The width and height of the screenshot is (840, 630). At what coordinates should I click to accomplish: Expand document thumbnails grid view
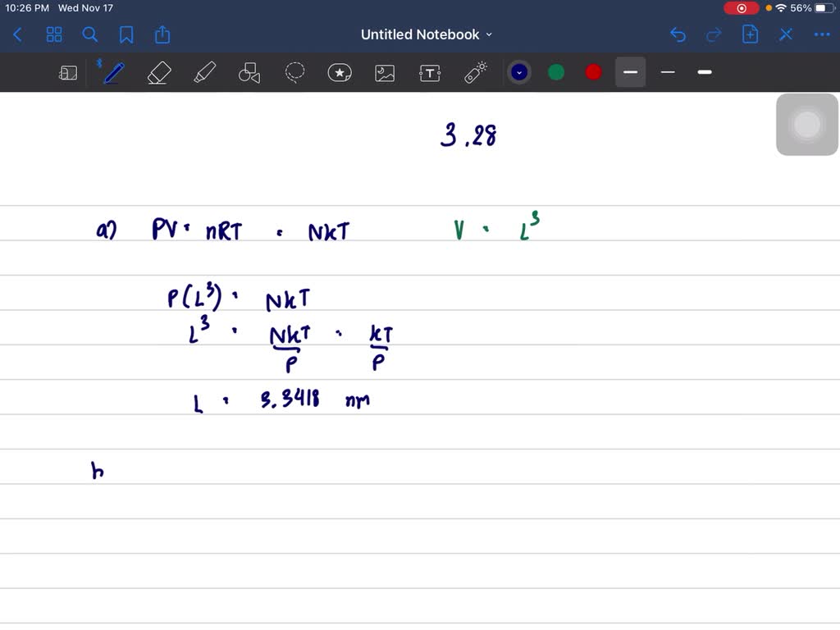pos(54,34)
